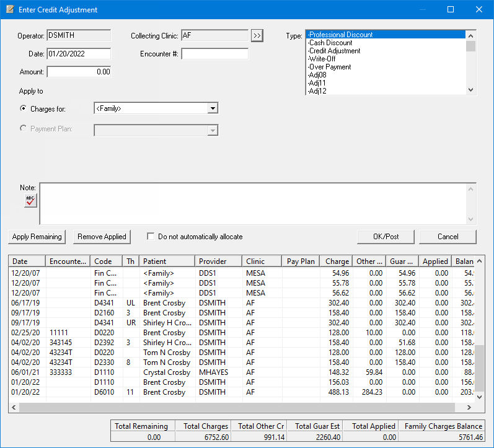
Task: Enable Do not automatically allocate checkbox
Action: click(x=151, y=237)
